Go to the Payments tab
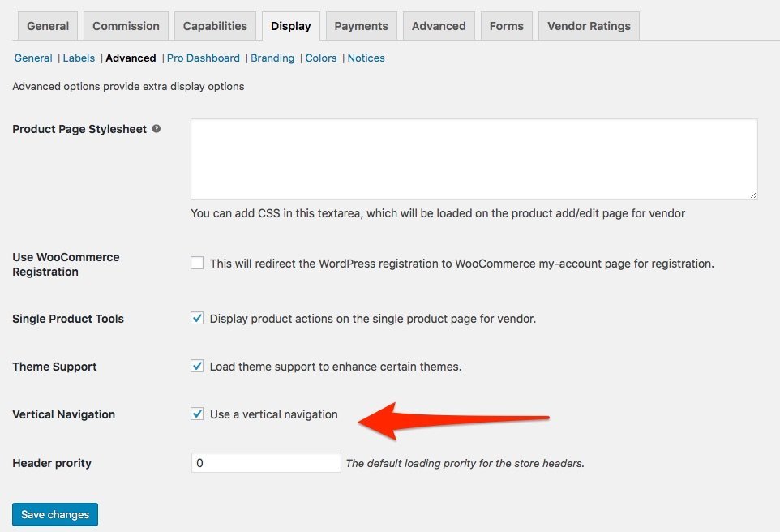The image size is (780, 532). (361, 26)
